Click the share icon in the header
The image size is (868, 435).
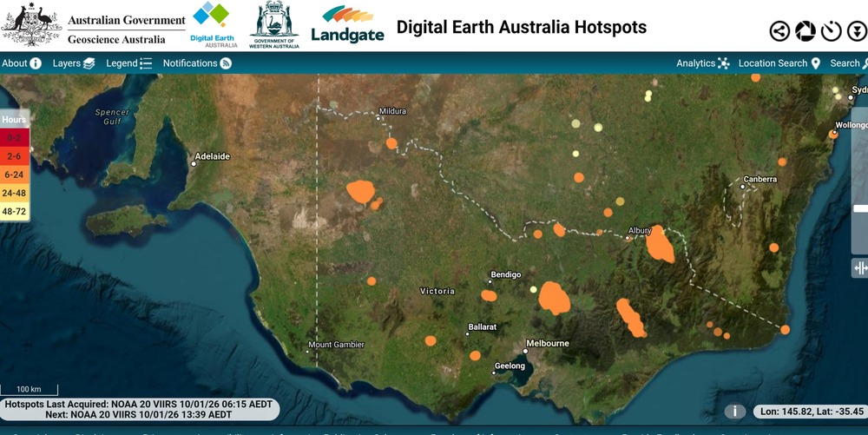click(x=779, y=31)
